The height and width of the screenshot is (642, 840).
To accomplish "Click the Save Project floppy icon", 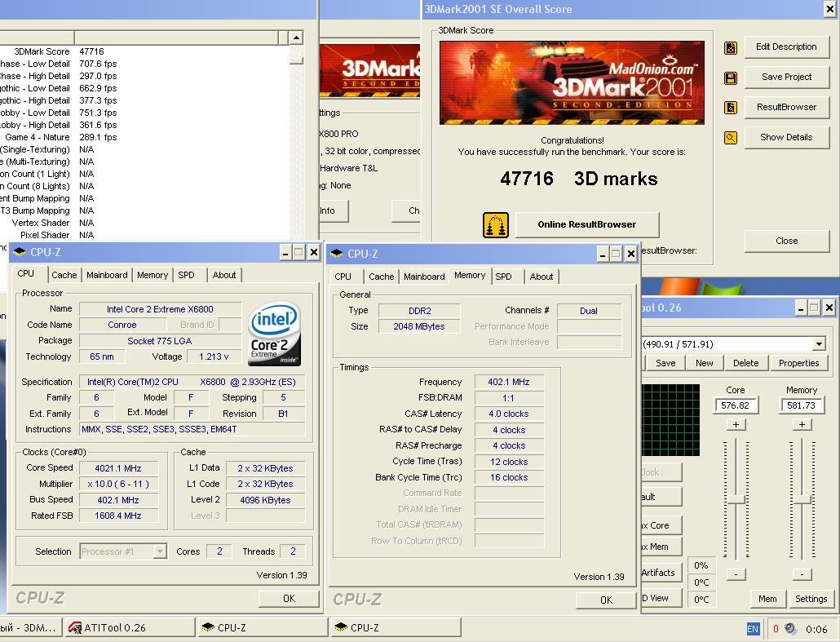I will [x=730, y=78].
